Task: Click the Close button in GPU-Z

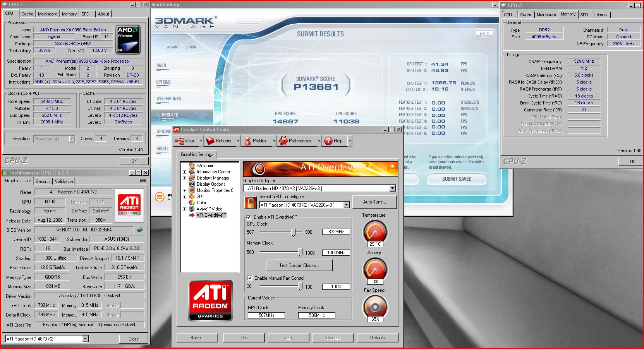Action: pos(134,339)
